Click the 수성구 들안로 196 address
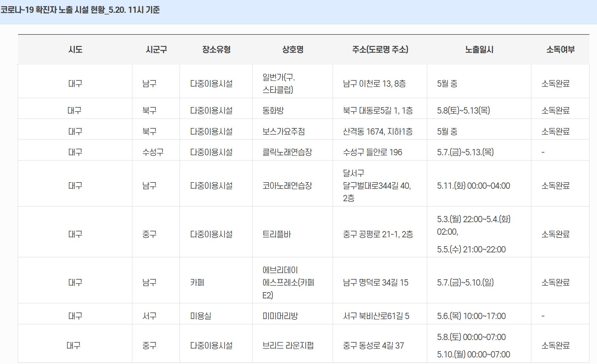Viewport: 597px width, 364px height. click(372, 152)
